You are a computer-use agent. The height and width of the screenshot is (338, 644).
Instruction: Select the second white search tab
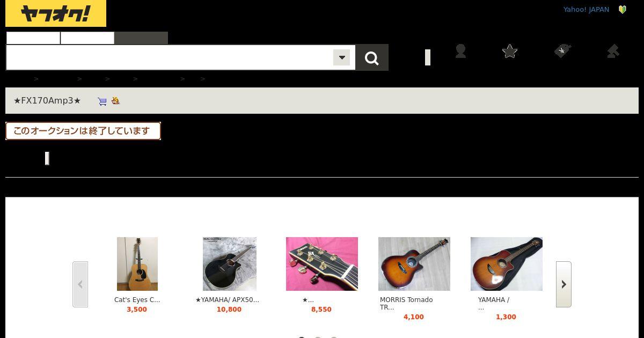[x=87, y=38]
